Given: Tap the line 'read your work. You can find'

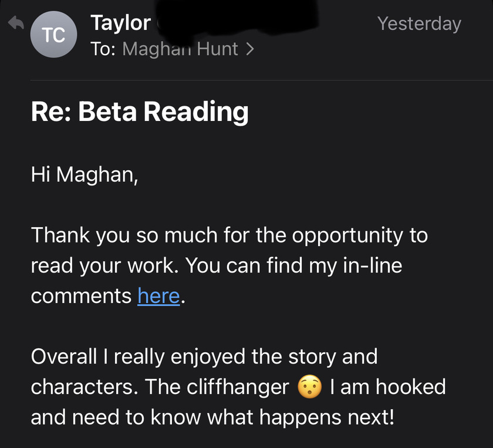Looking at the screenshot, I should coord(217,266).
